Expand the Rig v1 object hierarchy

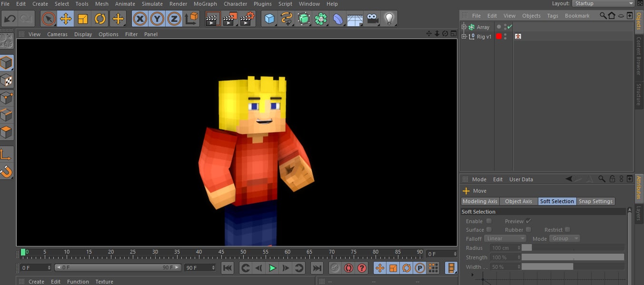pyautogui.click(x=464, y=36)
